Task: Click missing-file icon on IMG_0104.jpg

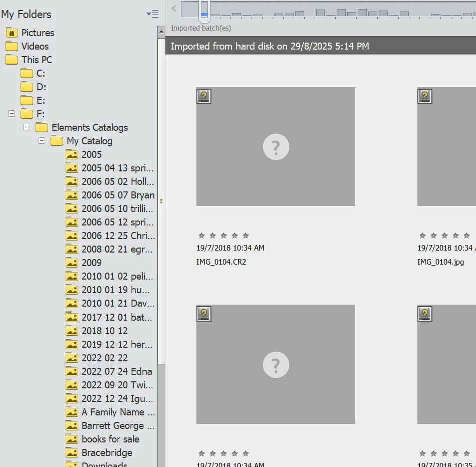Action: 425,96
